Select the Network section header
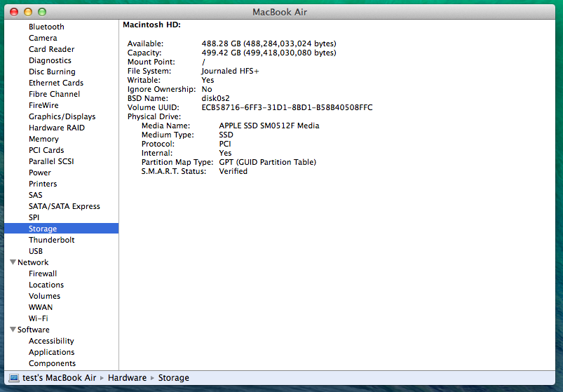Viewport: 563px width, 392px height. 33,262
